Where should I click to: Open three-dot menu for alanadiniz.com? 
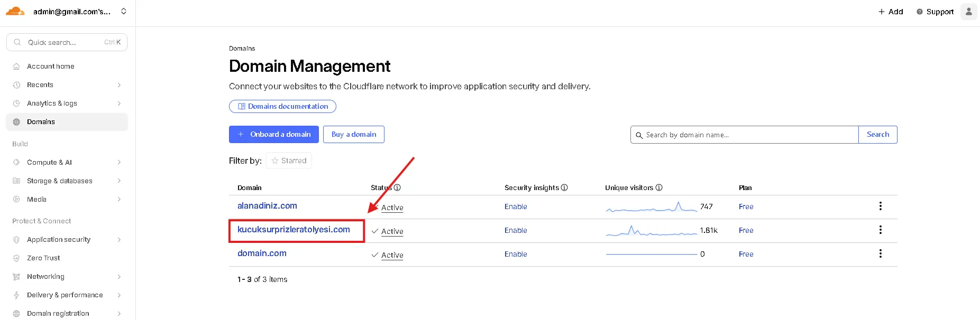coord(880,206)
